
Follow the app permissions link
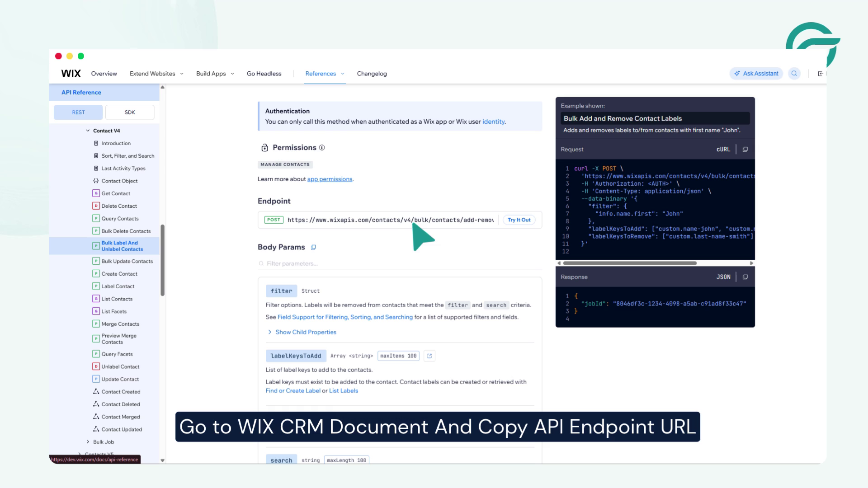(330, 179)
